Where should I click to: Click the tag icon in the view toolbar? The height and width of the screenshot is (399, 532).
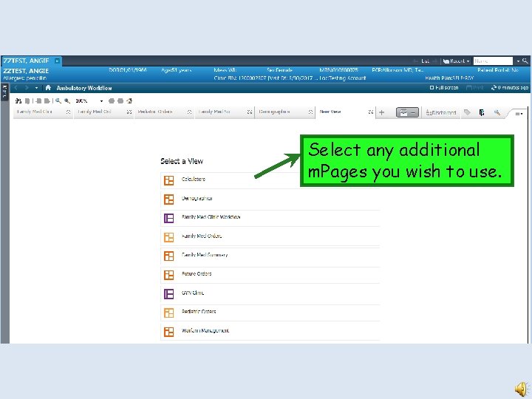click(x=467, y=112)
